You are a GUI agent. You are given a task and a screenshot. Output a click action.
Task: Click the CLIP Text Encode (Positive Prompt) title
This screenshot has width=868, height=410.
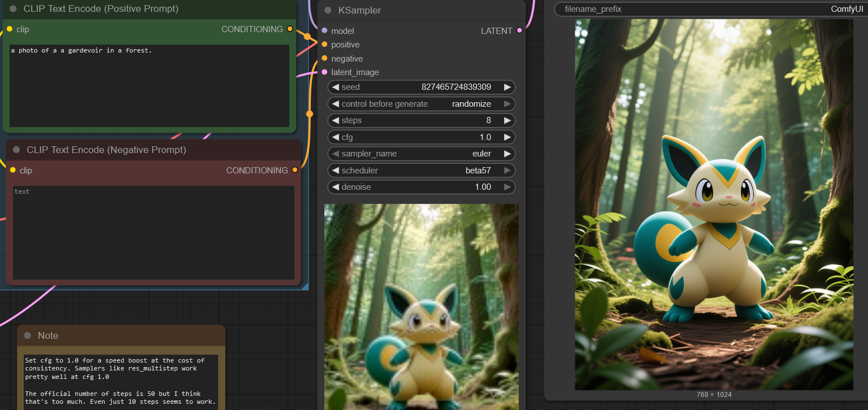click(x=101, y=8)
